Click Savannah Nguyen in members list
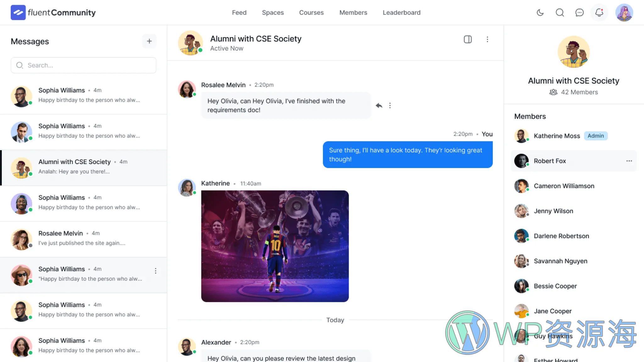This screenshot has height=362, width=644. click(x=560, y=261)
